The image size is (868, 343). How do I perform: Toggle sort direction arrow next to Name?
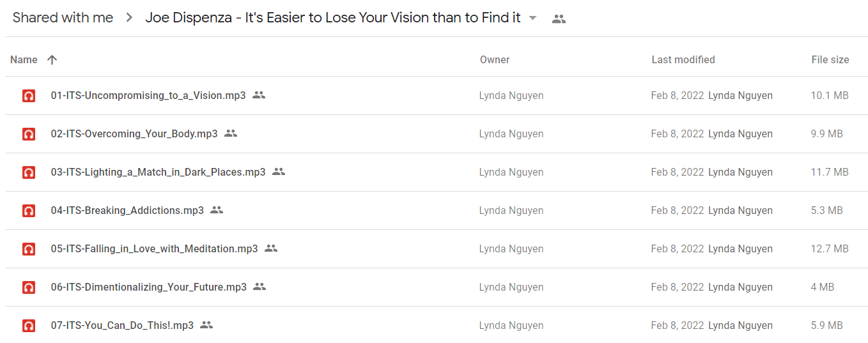coord(52,59)
